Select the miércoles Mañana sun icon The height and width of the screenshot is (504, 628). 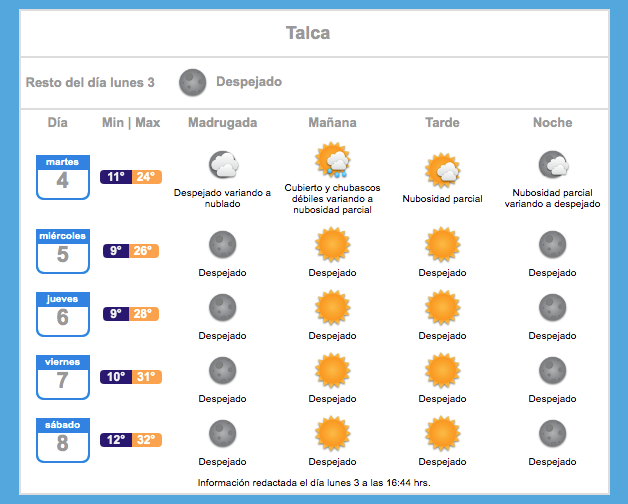[x=332, y=244]
